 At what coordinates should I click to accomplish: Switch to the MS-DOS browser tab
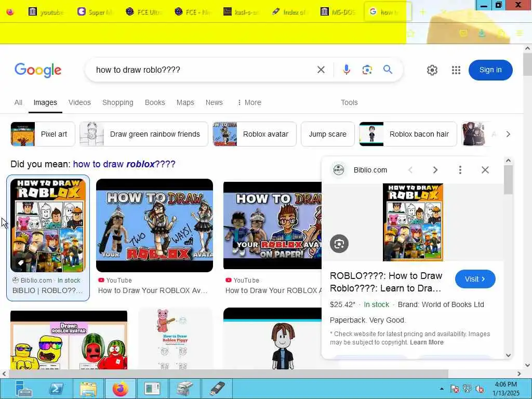pos(338,12)
